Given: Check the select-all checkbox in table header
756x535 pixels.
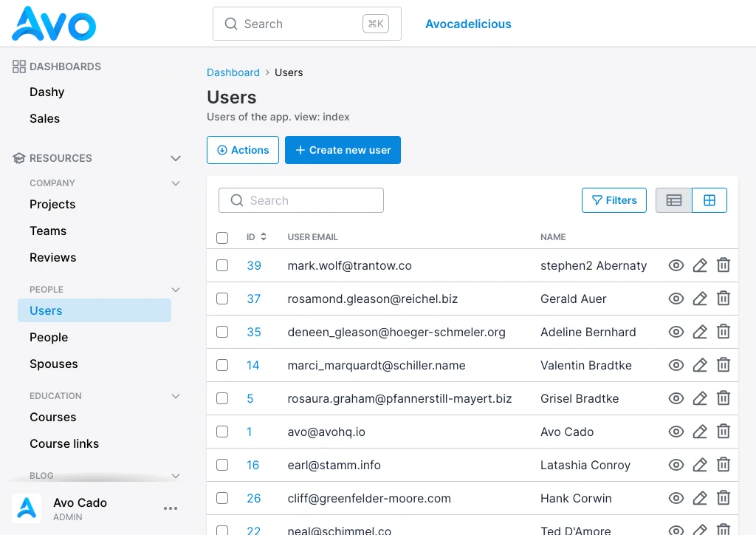Looking at the screenshot, I should click(222, 238).
